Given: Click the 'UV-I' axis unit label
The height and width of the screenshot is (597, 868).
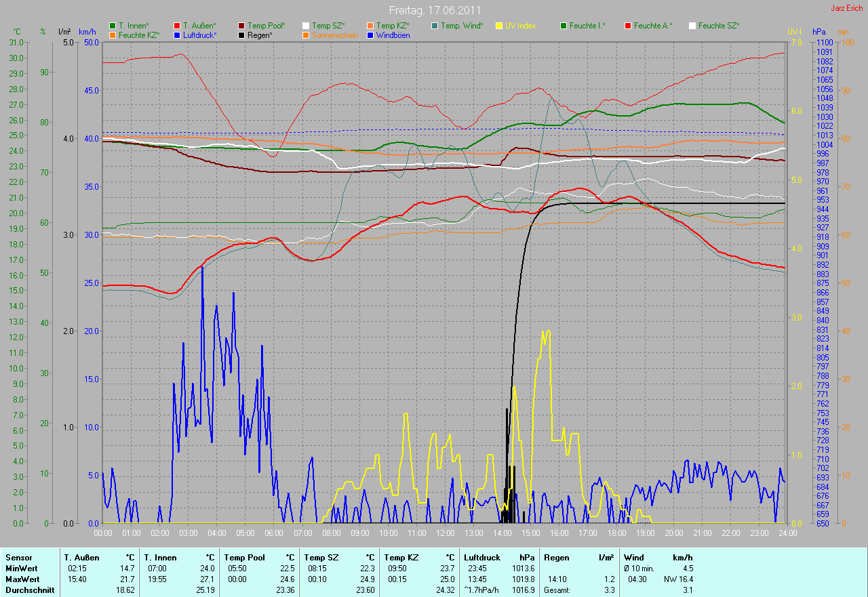Looking at the screenshot, I should [x=794, y=32].
